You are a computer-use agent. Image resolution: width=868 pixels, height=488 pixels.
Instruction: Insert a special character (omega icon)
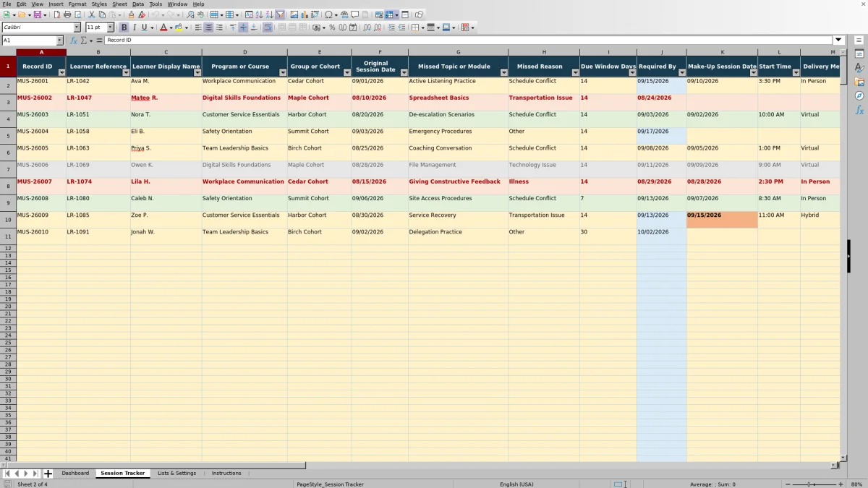click(x=329, y=14)
